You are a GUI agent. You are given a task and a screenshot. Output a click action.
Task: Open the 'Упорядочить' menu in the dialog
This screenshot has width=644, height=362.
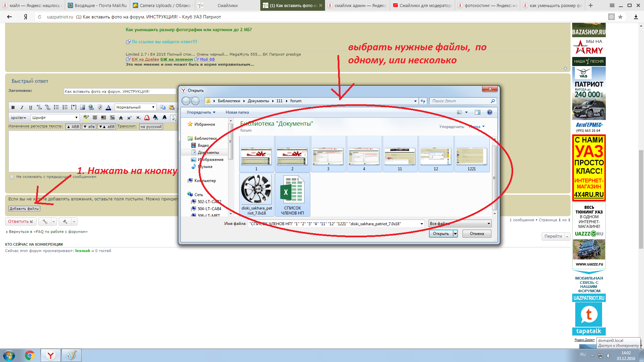tap(201, 112)
